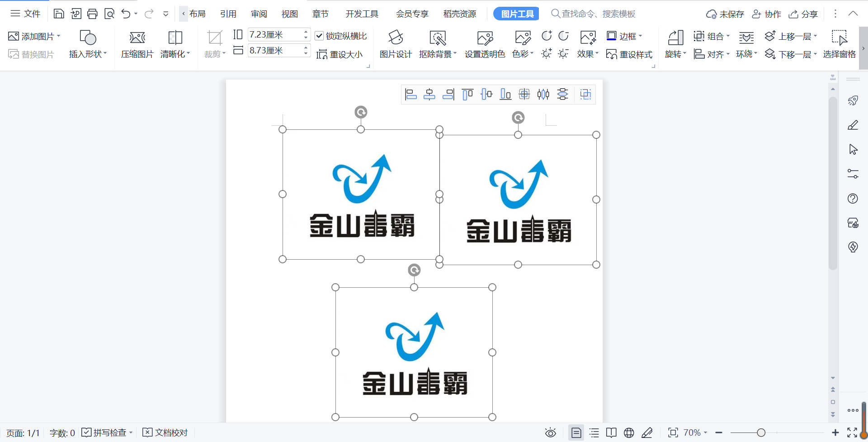
Task: Click the selection arrow icon in sidebar
Action: pos(853,149)
